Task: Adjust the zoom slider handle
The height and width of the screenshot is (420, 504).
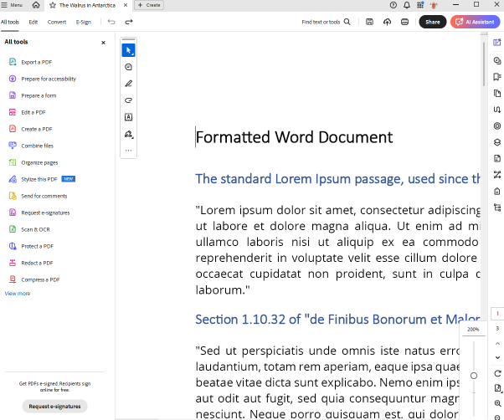Action: click(x=474, y=376)
